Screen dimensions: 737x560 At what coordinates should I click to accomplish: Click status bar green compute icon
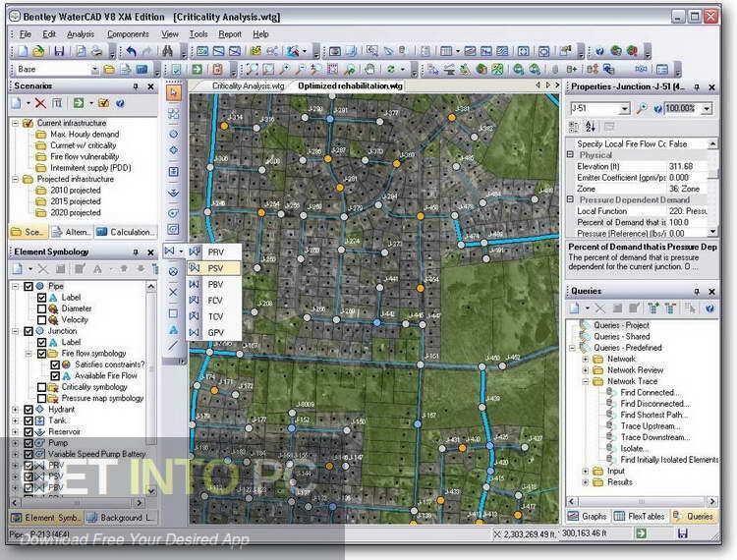pyautogui.click(x=641, y=533)
